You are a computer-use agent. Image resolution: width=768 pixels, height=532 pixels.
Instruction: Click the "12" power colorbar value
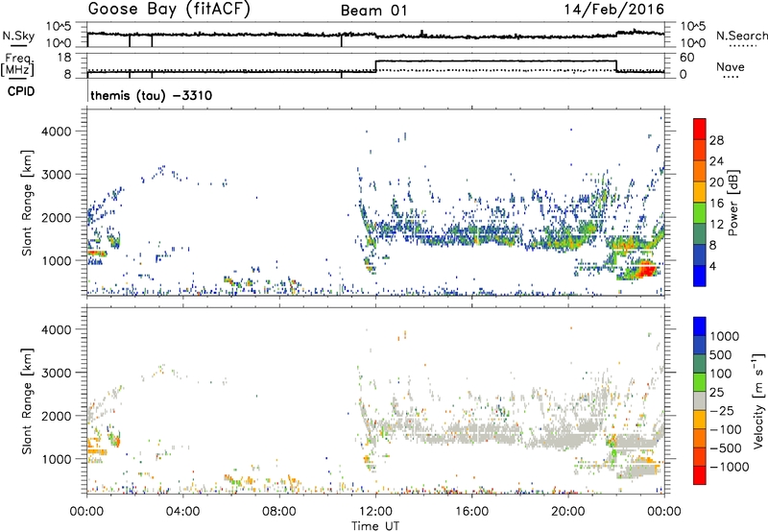click(x=716, y=225)
